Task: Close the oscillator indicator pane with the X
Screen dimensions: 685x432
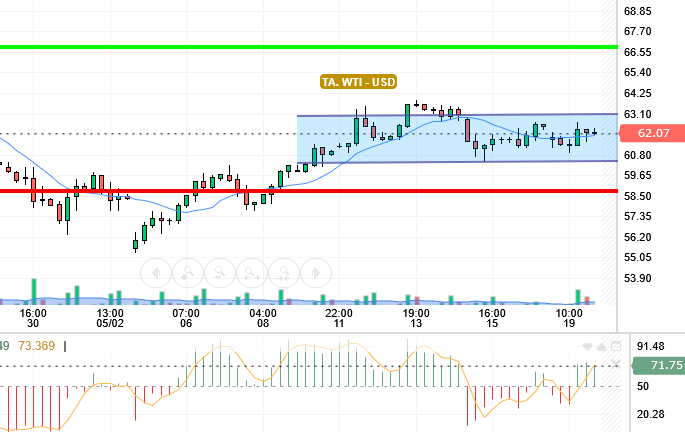Action: coord(616,363)
